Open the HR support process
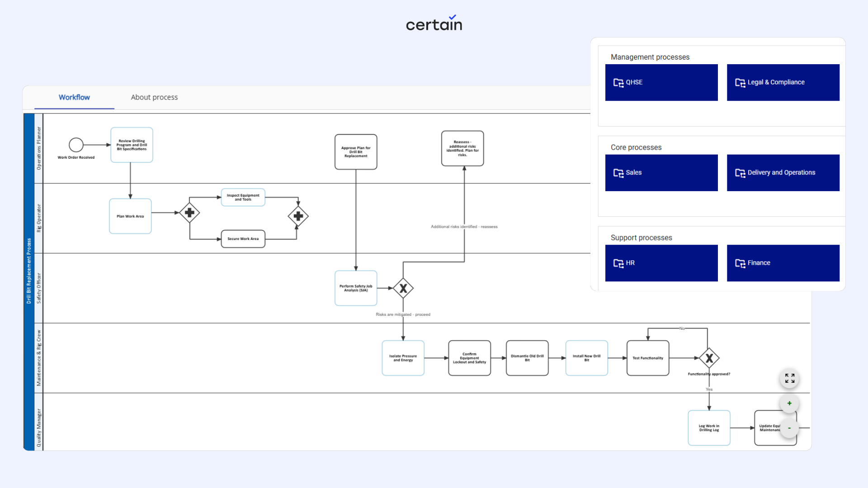This screenshot has width=868, height=488. point(661,263)
